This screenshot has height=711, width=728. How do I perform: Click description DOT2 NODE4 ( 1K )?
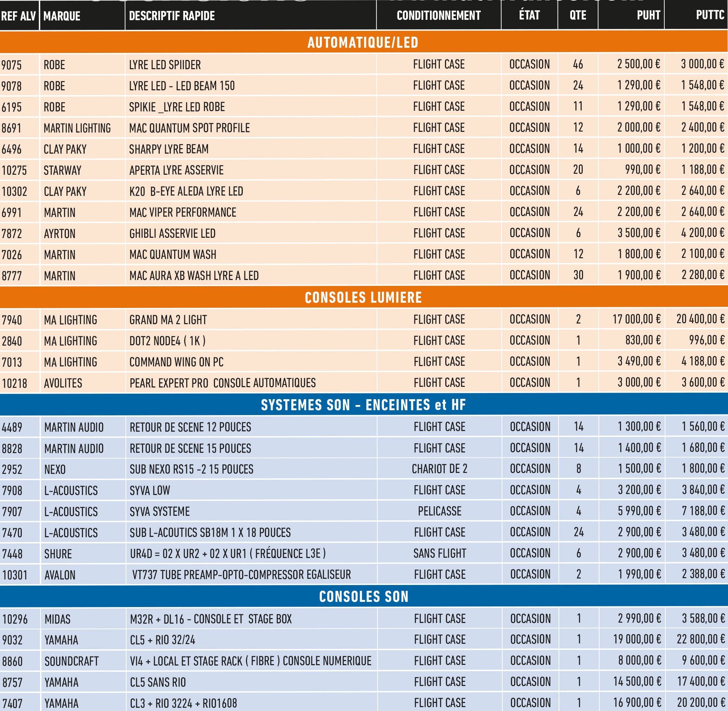pos(167,341)
